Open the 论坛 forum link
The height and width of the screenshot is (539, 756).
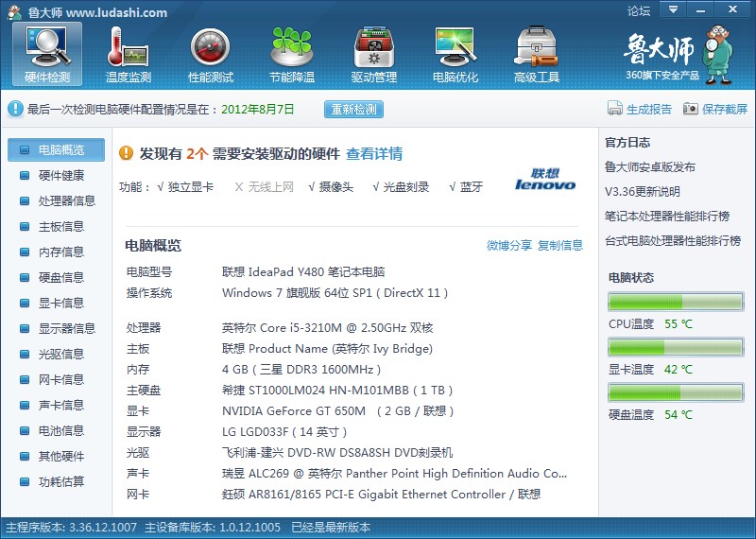pos(639,10)
